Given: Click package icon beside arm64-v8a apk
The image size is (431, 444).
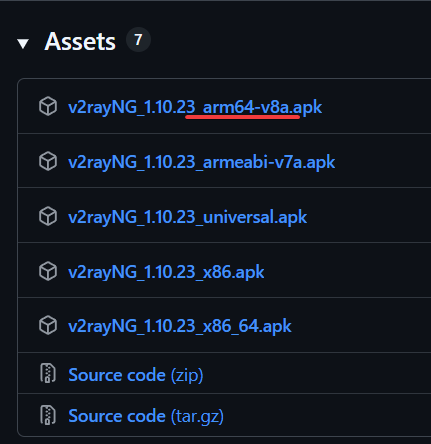Looking at the screenshot, I should tap(48, 106).
